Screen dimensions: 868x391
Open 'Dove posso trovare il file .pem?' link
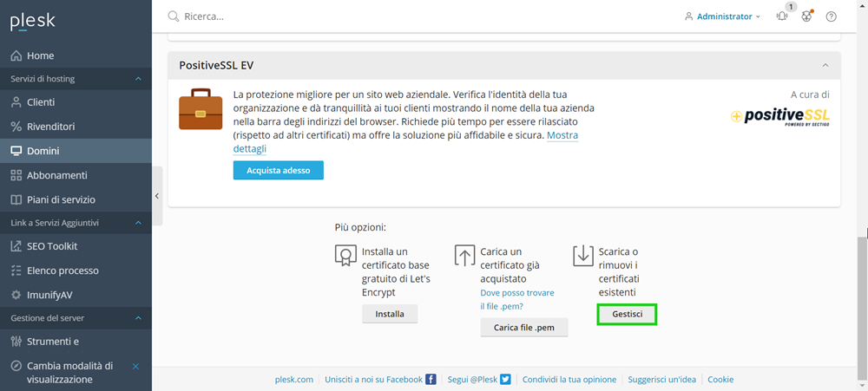click(x=517, y=299)
